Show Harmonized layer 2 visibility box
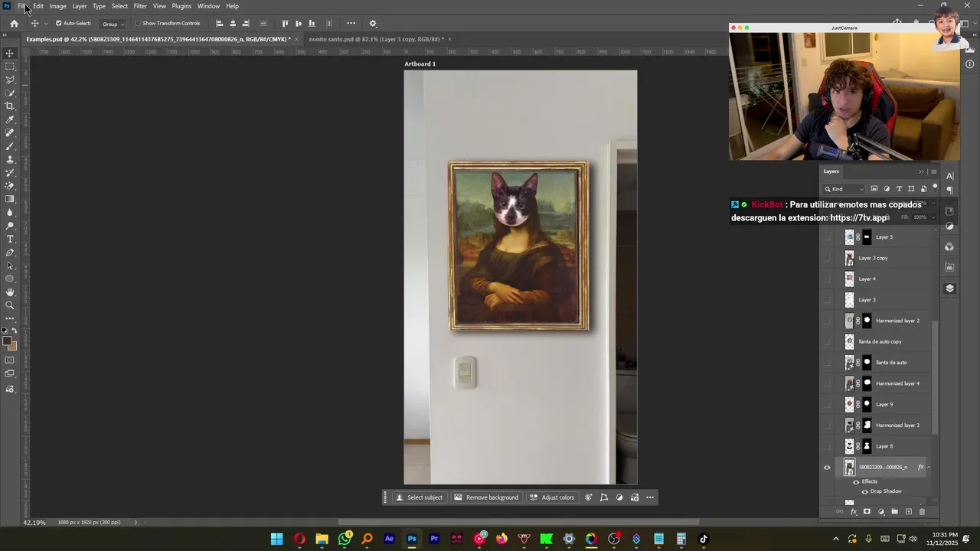This screenshot has width=980, height=551. tap(826, 321)
